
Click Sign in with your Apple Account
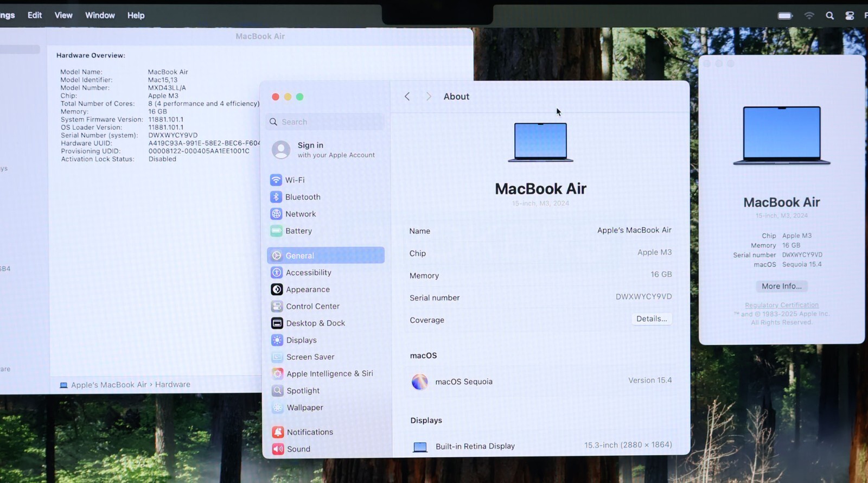click(336, 150)
